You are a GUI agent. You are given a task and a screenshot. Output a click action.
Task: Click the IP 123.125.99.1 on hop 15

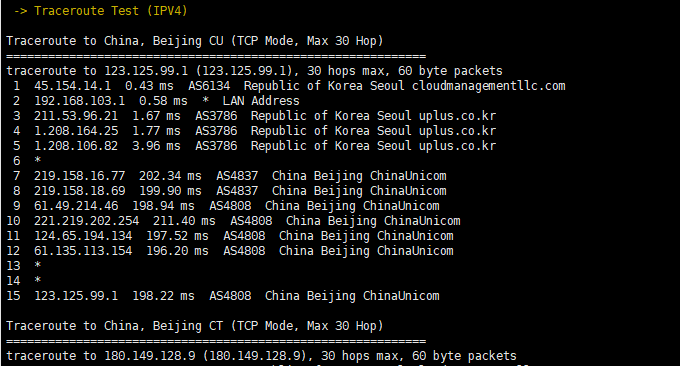76,296
